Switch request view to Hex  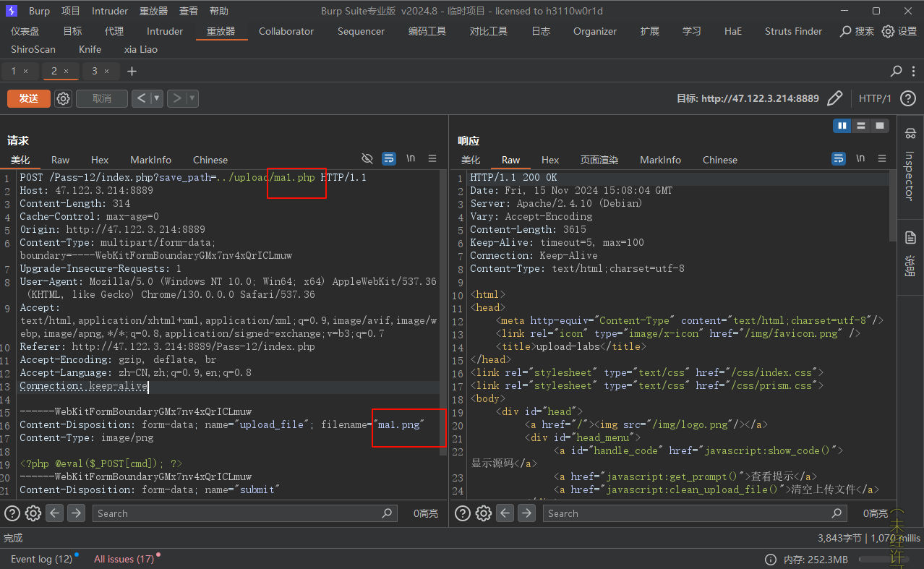tap(100, 160)
